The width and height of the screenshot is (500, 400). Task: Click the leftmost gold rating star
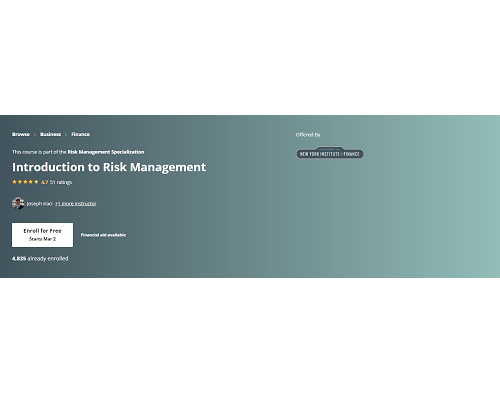tap(14, 182)
